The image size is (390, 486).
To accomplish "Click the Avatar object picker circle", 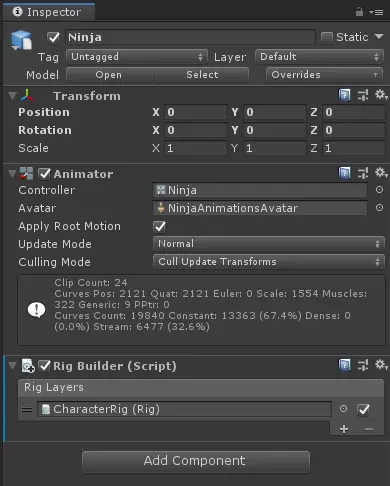I will pos(379,208).
